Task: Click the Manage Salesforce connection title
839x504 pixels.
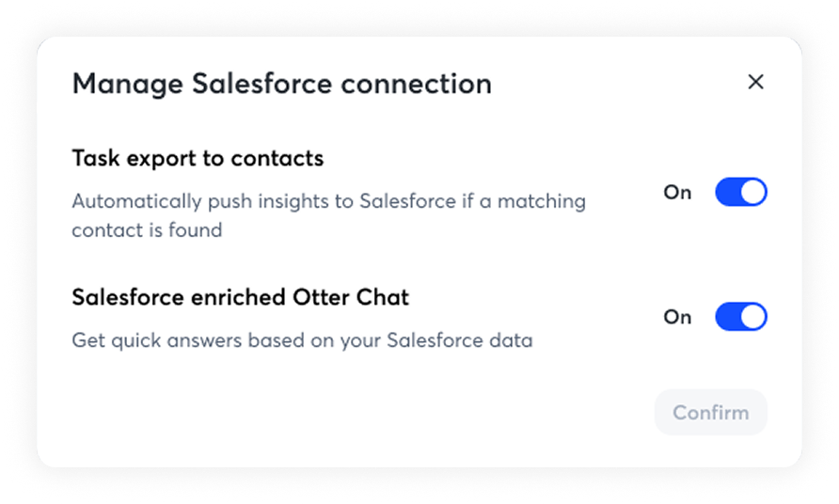Action: 281,84
